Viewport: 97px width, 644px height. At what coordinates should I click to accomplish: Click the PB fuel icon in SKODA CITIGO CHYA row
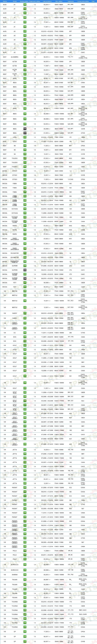click(25, 171)
